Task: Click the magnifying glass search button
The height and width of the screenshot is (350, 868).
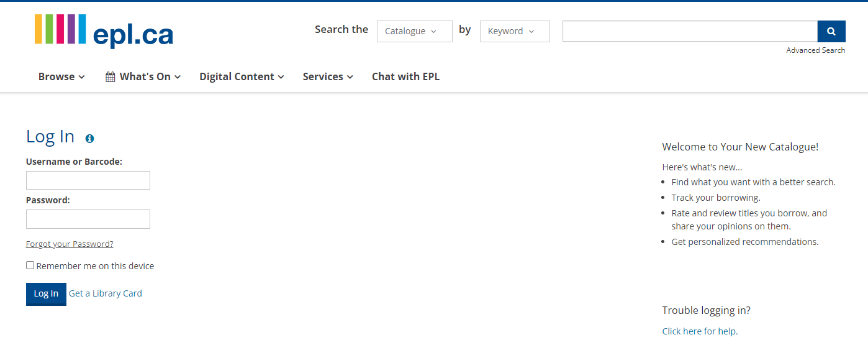Action: (831, 31)
